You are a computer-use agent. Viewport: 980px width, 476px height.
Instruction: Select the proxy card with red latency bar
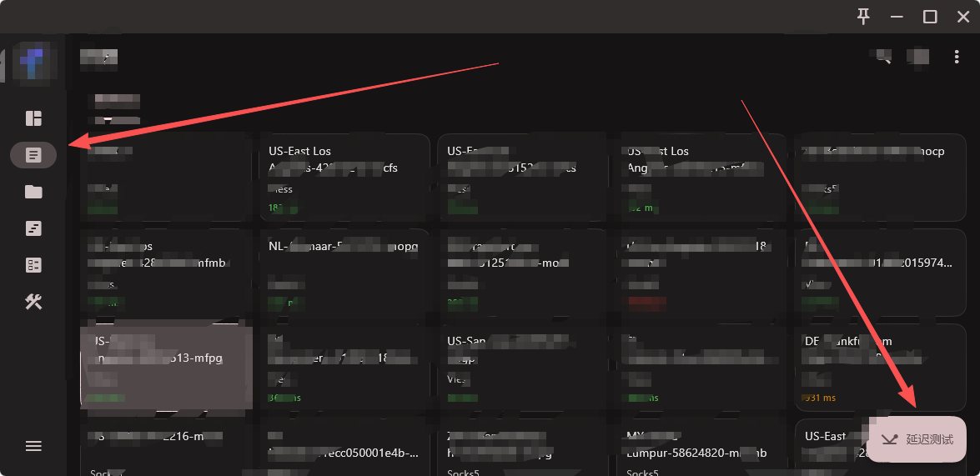click(x=702, y=273)
